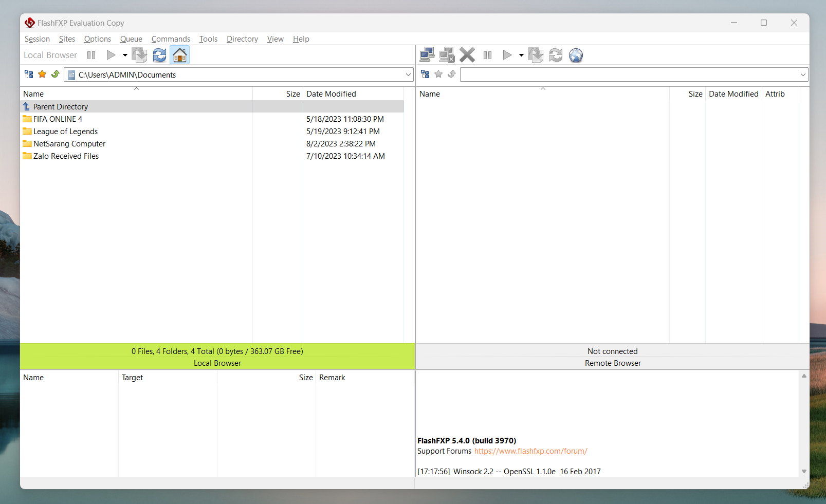Screen dimensions: 826x504
Task: Click log pane scroll down arrow
Action: pos(804,471)
